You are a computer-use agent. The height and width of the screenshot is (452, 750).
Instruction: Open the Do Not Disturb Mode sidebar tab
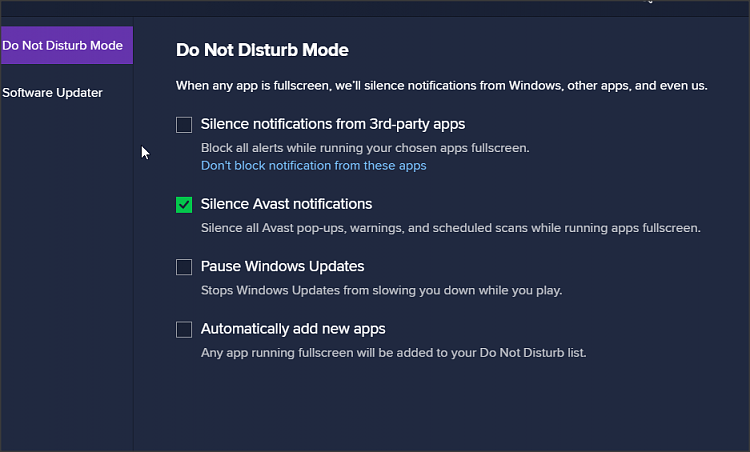[x=67, y=45]
